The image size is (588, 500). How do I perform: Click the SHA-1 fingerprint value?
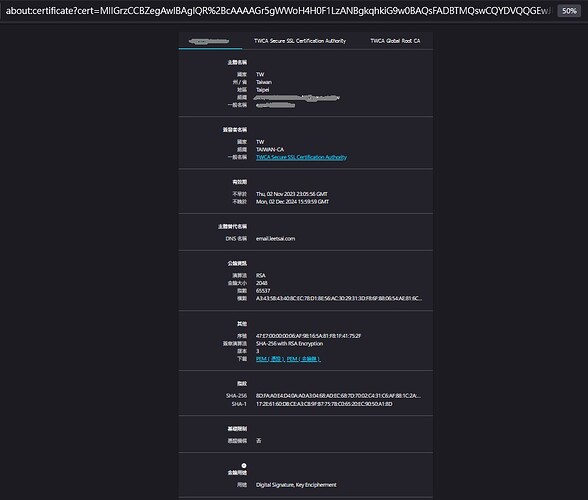(x=324, y=404)
